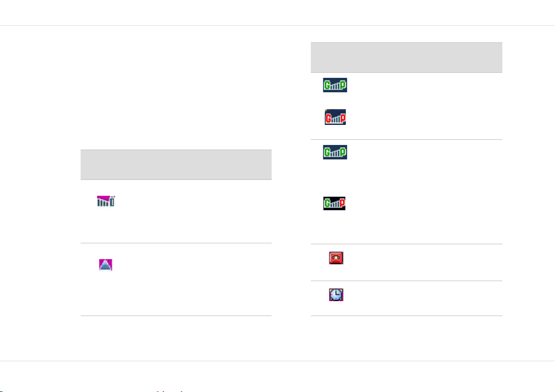Click the red voicemail cassette icon

336,258
